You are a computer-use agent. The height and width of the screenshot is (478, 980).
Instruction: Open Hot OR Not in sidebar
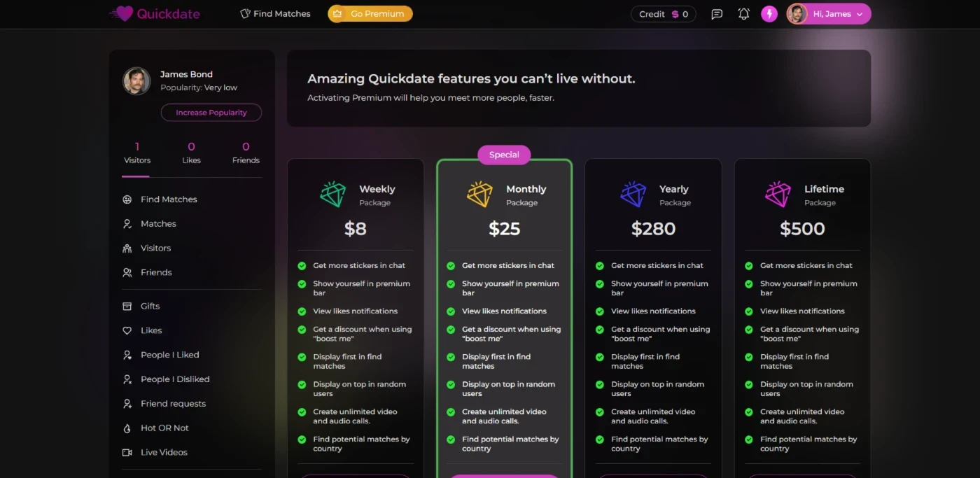click(x=164, y=428)
